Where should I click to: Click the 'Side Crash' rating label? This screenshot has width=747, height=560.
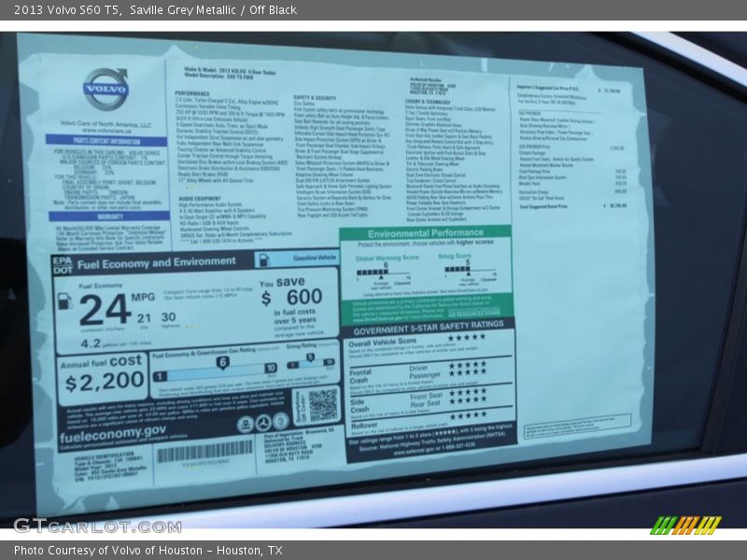[x=359, y=406]
